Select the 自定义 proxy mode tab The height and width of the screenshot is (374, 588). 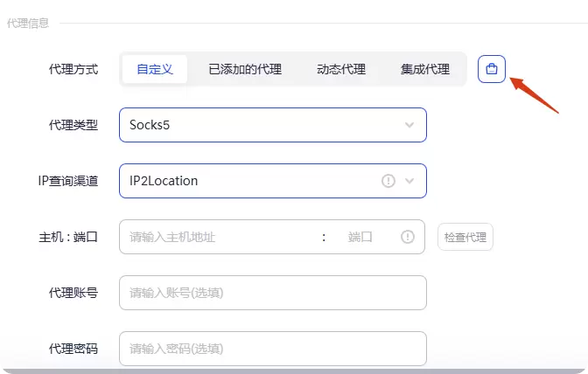155,69
